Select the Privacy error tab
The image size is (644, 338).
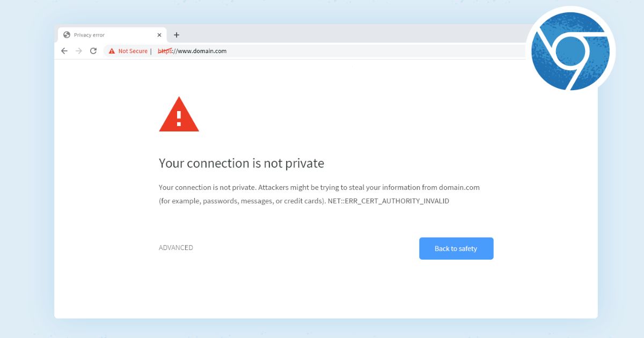(x=97, y=34)
